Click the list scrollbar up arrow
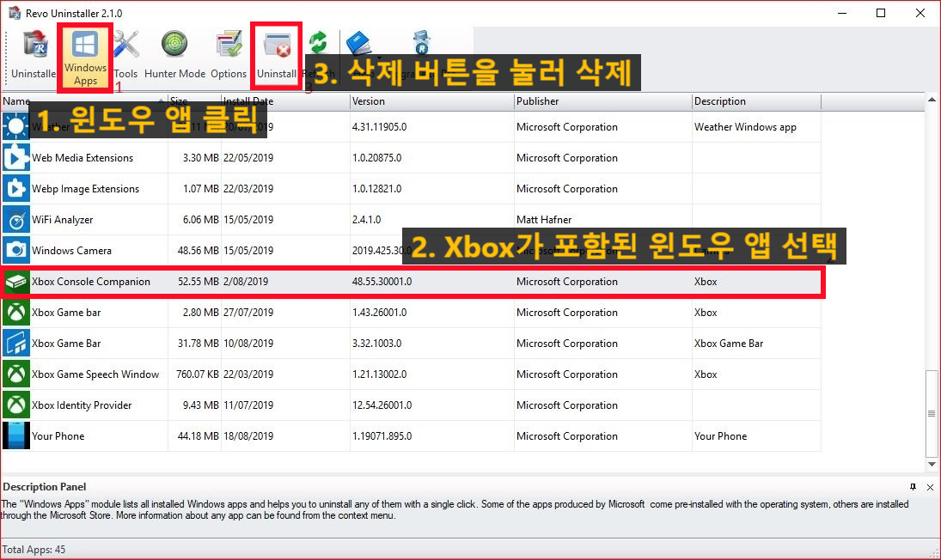The height and width of the screenshot is (560, 941). [x=932, y=100]
